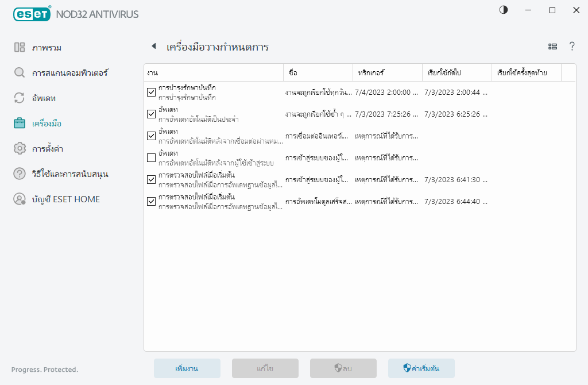Select the regular automatic update task row
588x385 pixels.
tap(218, 114)
